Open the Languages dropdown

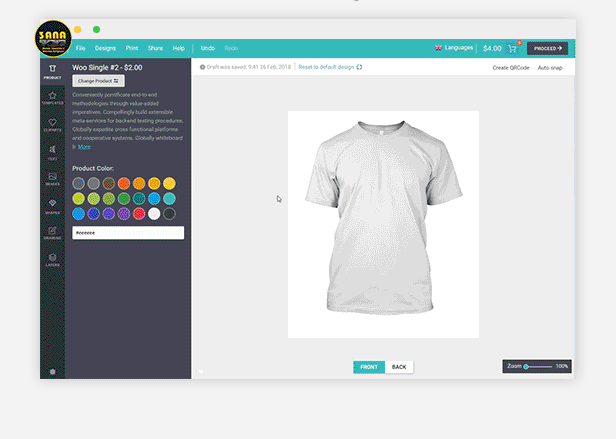(x=453, y=48)
